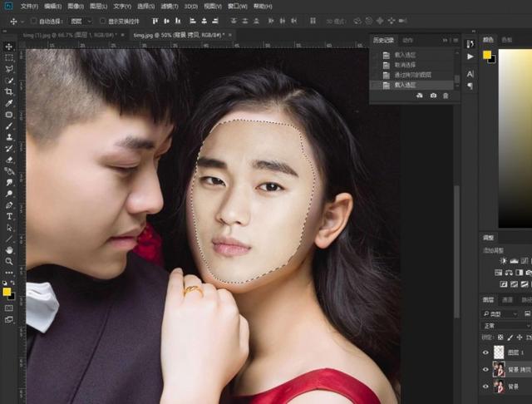
Task: Select the Crop tool
Action: coord(9,91)
